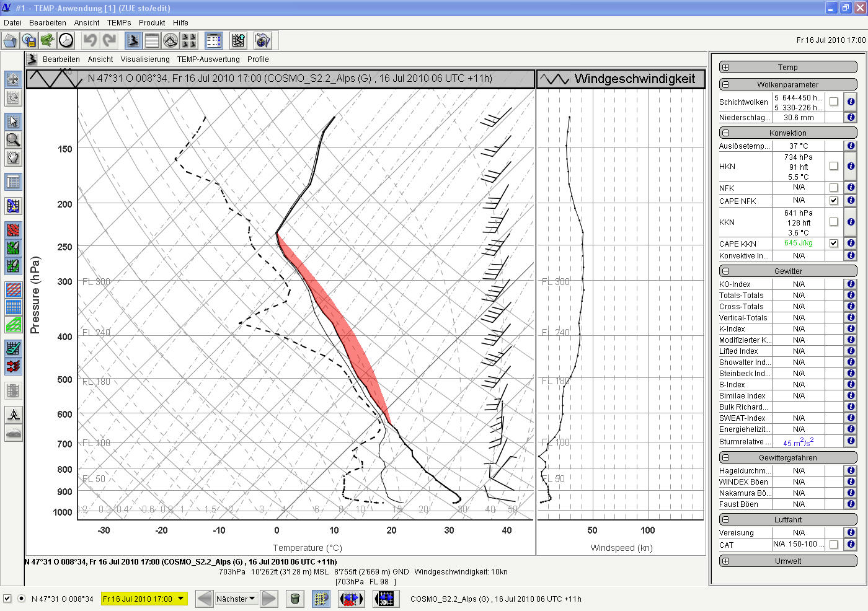Click the trash delete icon in bottom bar
868x611 pixels.
(x=295, y=599)
